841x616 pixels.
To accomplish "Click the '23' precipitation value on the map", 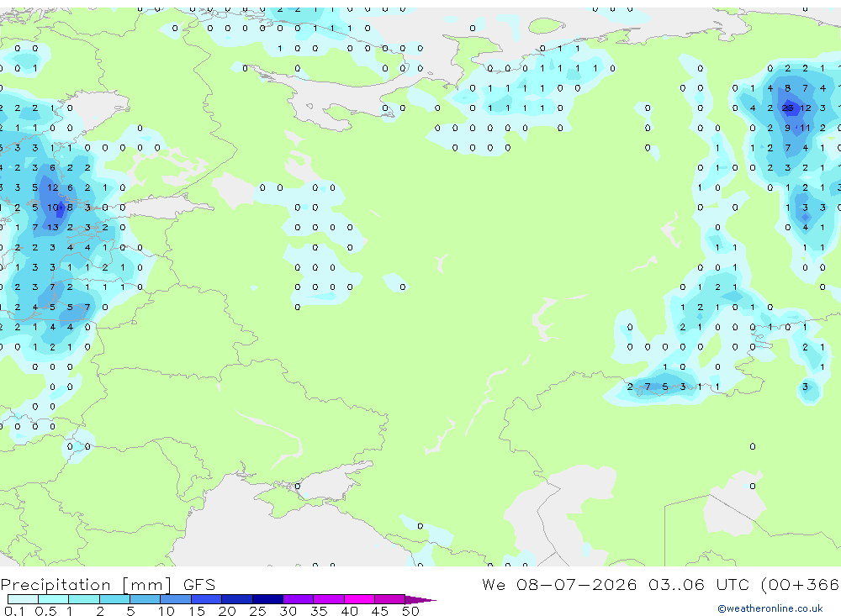I will coord(787,108).
